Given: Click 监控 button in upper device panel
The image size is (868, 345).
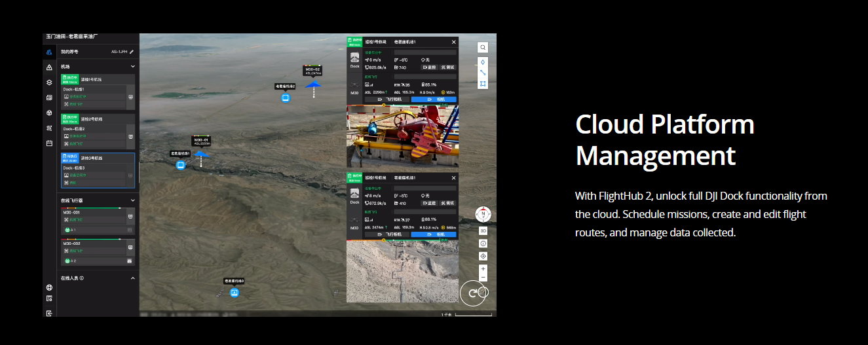Looking at the screenshot, I should (429, 67).
